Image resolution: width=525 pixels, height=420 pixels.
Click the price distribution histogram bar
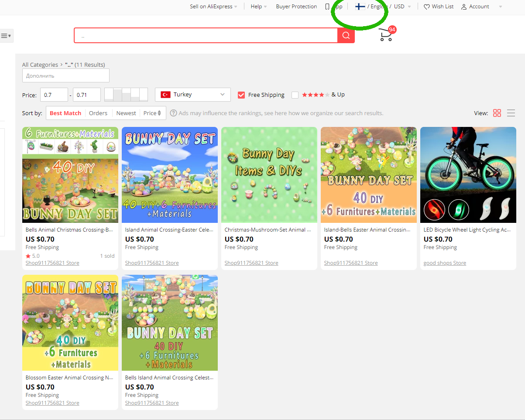click(x=126, y=95)
